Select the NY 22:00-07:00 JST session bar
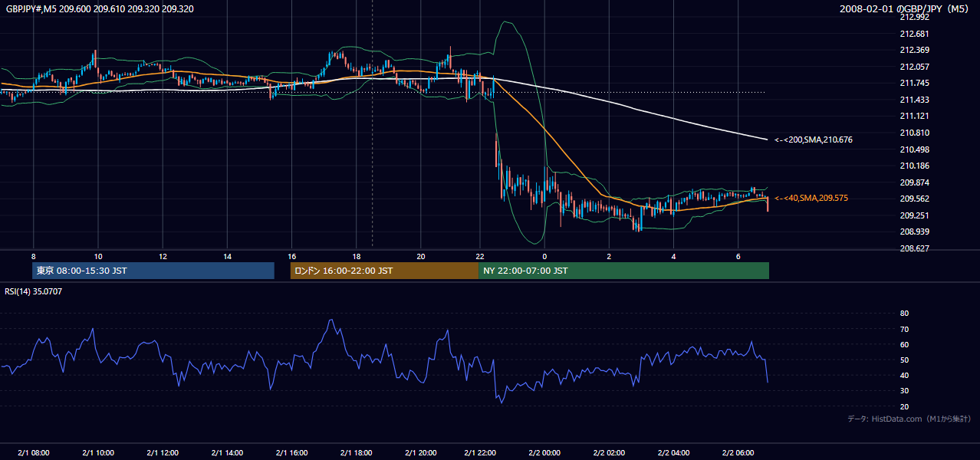This screenshot has height=460, width=980. (623, 271)
